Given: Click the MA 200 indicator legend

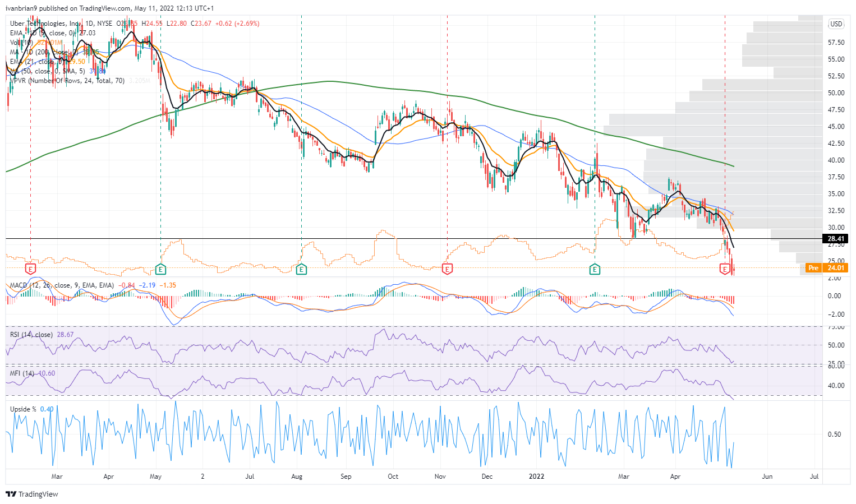Looking at the screenshot, I should [x=54, y=52].
